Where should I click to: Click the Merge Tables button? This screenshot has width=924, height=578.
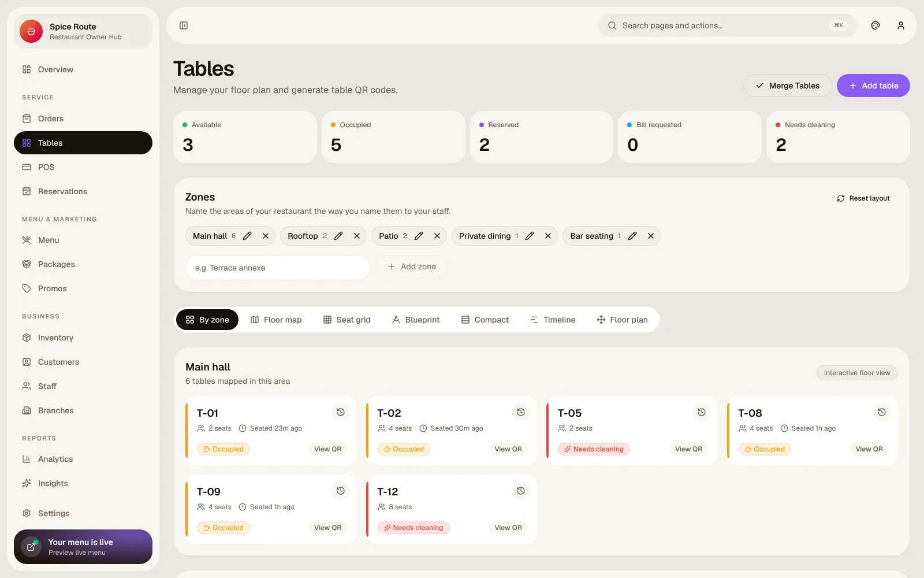click(787, 86)
